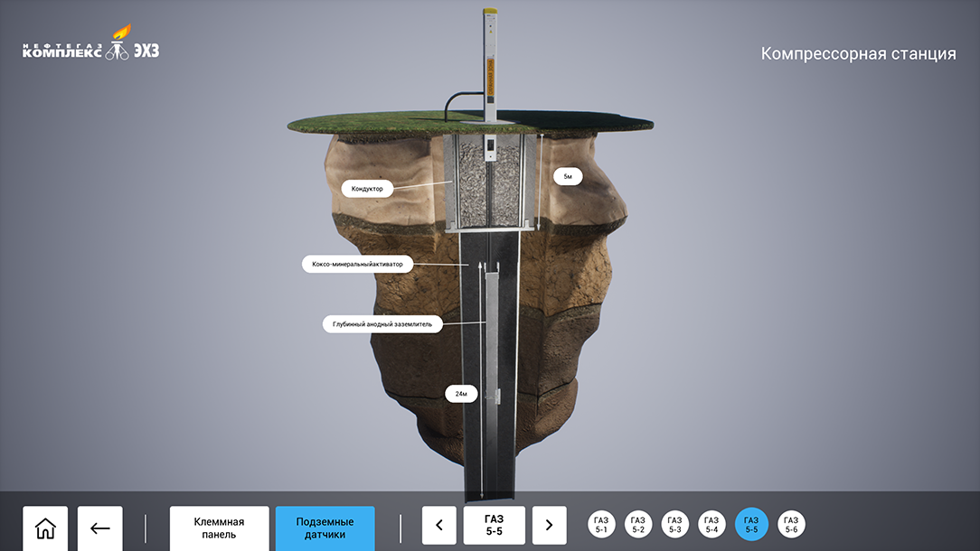Select the Глубинный анодный заземлитель label
Image resolution: width=980 pixels, height=551 pixels.
point(382,323)
